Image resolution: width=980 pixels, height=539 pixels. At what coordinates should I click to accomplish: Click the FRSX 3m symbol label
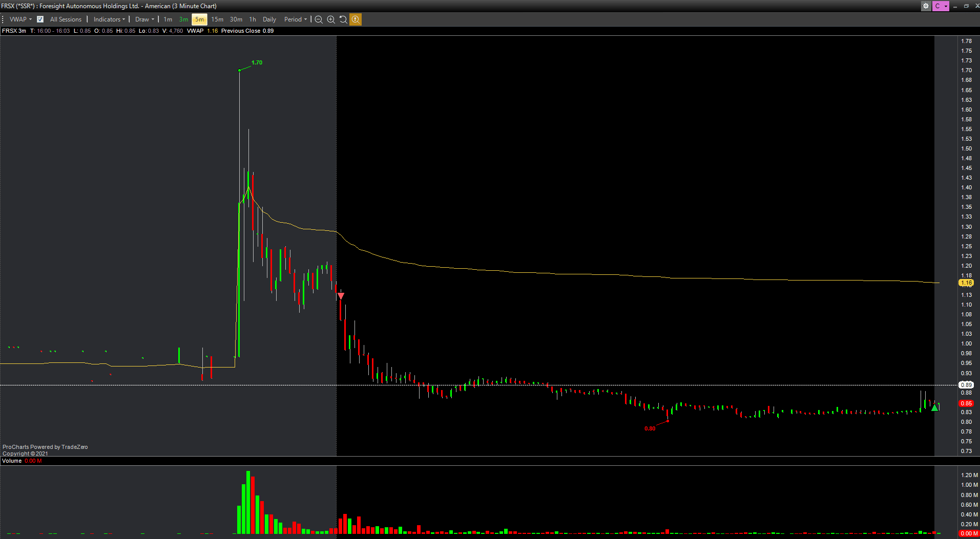14,31
